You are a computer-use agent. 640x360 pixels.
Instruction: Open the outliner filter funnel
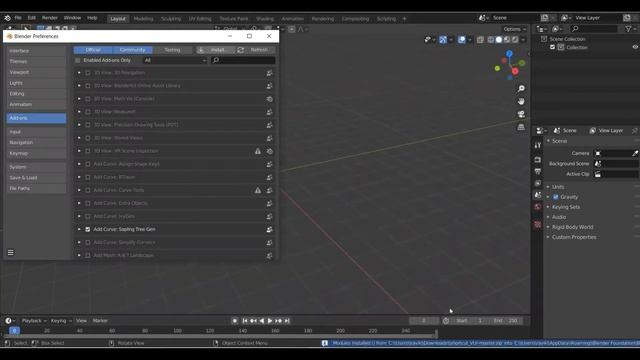click(x=628, y=29)
